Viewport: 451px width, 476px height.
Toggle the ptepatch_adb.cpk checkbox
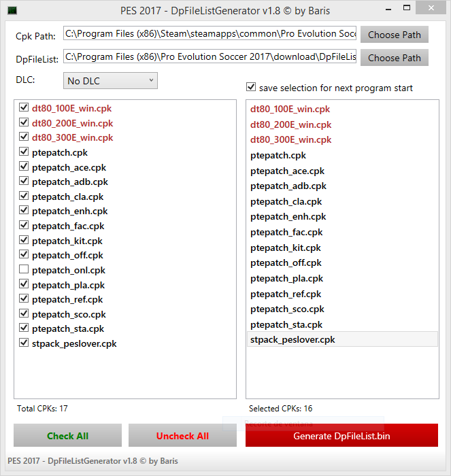tap(24, 181)
